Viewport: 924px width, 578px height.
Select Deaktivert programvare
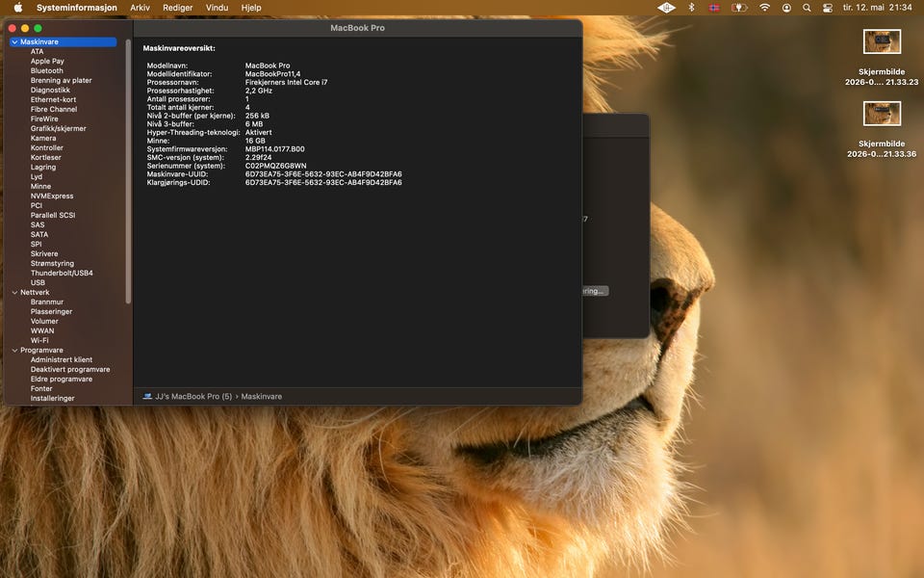click(70, 369)
